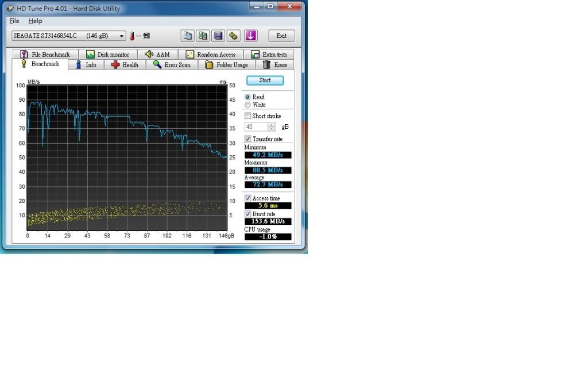Click the benchmark transfer rate graph
Screen dimensions: 588x368
[x=127, y=158]
